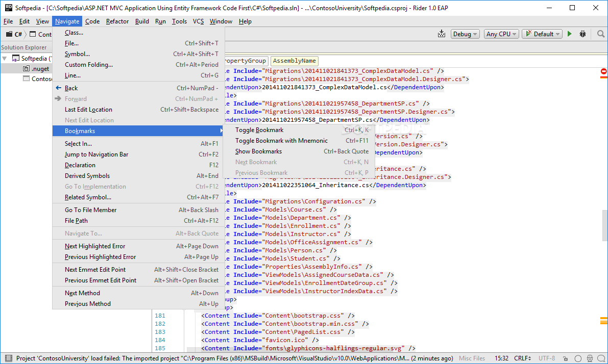
Task: Click the Back arrow icon in Navigate menu
Action: tap(59, 88)
